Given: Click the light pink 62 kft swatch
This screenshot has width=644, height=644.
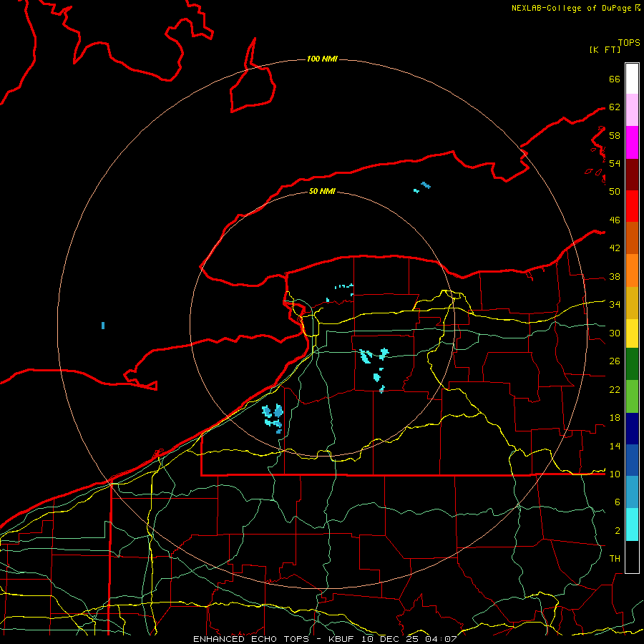Looking at the screenshot, I should pyautogui.click(x=632, y=110).
